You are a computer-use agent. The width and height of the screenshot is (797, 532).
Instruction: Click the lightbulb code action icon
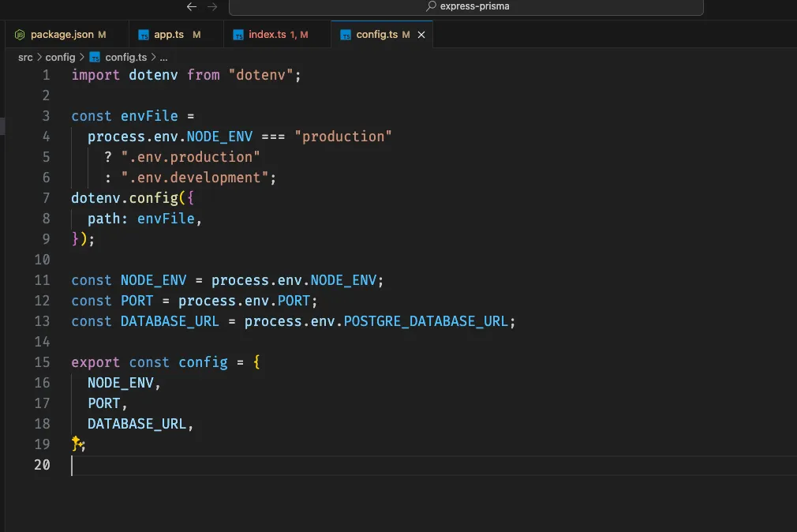77,443
